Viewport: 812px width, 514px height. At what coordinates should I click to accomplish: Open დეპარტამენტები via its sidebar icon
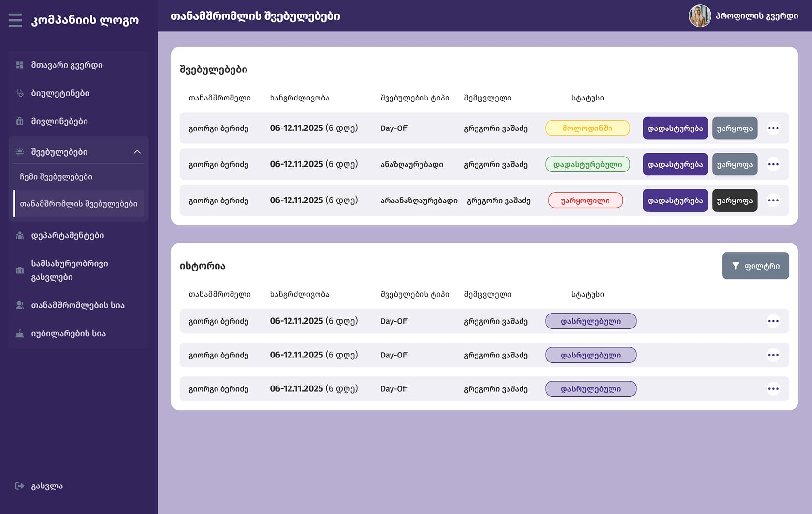point(20,235)
